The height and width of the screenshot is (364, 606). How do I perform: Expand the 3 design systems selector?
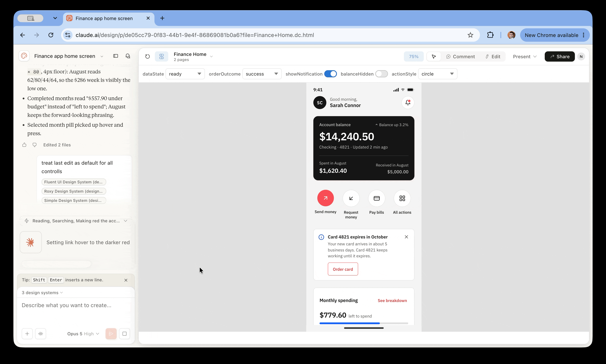[x=42, y=293]
